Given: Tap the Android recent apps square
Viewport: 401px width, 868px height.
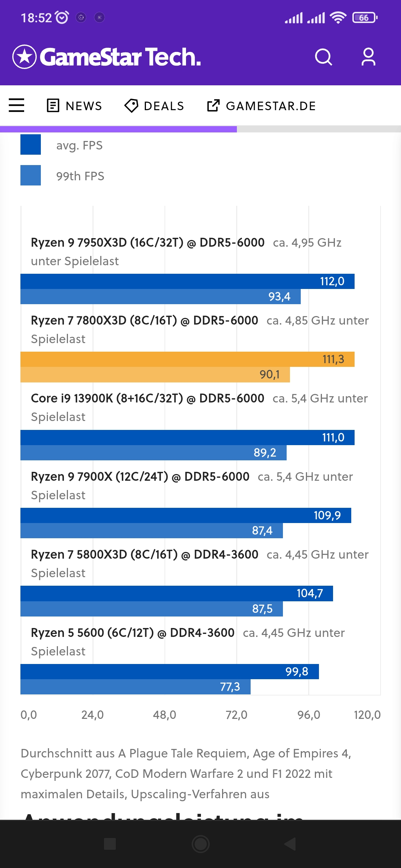Looking at the screenshot, I should [110, 844].
